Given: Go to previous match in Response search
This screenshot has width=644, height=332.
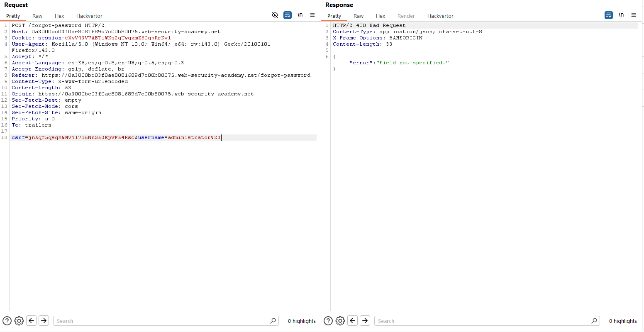Looking at the screenshot, I should pyautogui.click(x=352, y=321).
